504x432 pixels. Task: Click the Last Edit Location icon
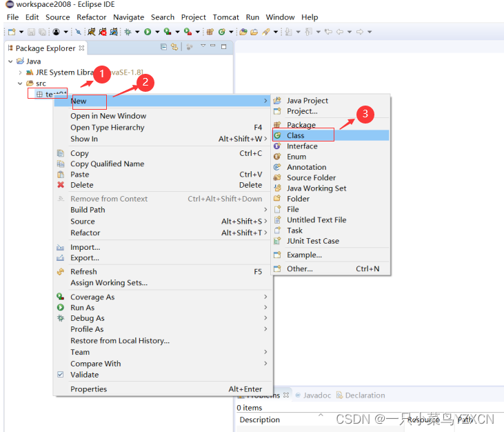click(x=328, y=32)
